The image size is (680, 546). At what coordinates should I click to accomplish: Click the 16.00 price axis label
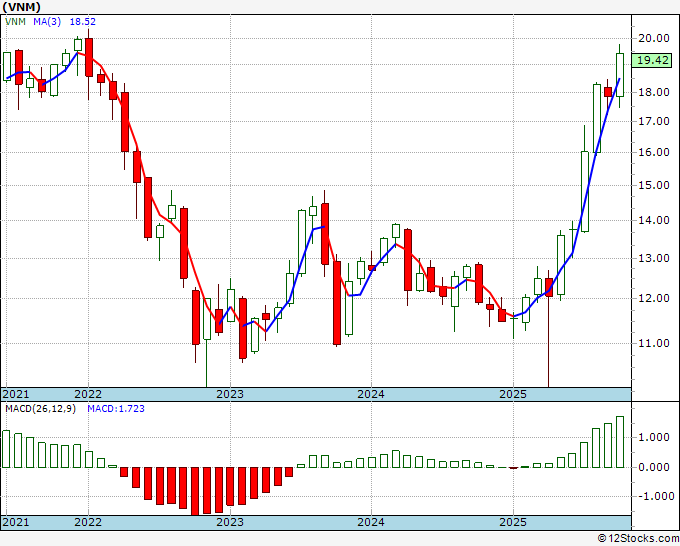coord(654,152)
